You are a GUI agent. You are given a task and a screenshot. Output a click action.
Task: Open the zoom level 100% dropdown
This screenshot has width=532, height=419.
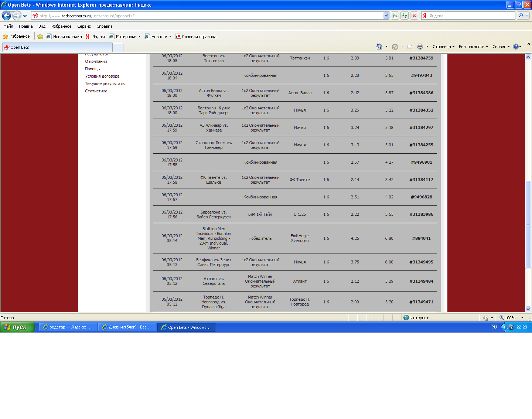(x=522, y=318)
